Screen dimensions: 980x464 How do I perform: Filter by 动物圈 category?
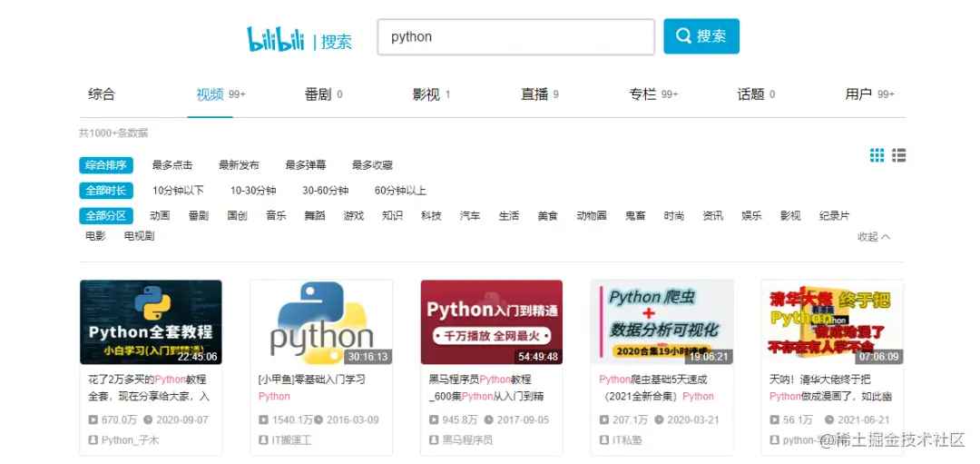click(592, 216)
